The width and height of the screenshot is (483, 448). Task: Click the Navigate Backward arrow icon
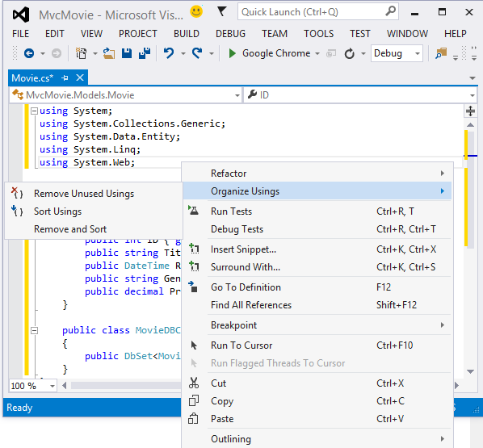point(29,53)
